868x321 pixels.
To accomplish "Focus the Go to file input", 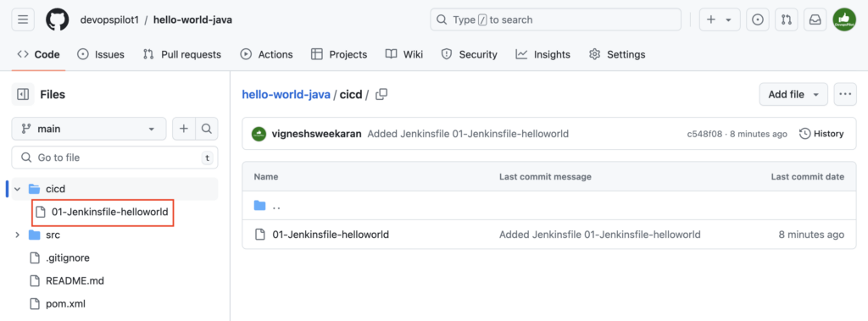I will point(114,158).
